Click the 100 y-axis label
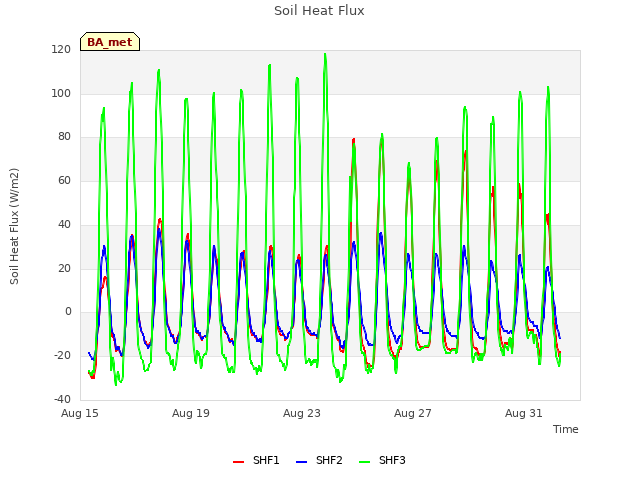640x480 pixels. pos(61,93)
